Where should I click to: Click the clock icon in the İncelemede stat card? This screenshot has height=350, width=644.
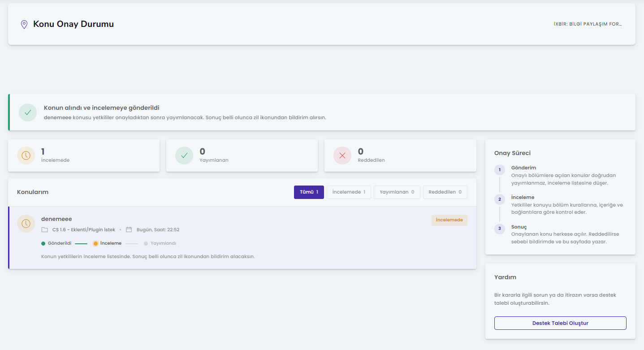point(26,156)
